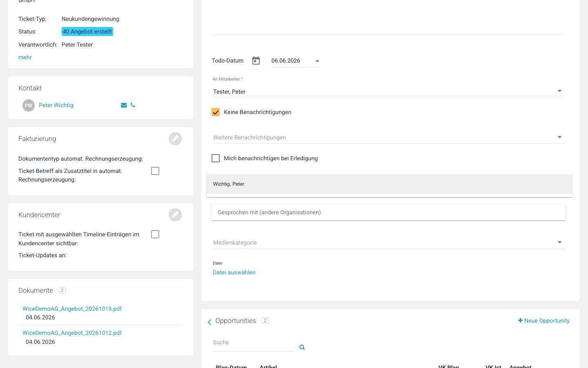Open Peter Wichtig contact link
This screenshot has height=368, width=588.
tap(56, 105)
